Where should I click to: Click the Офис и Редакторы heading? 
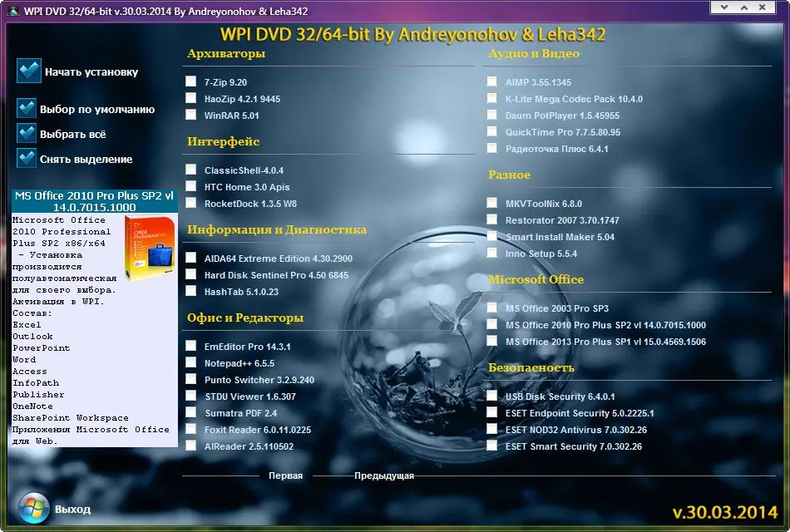coord(245,318)
